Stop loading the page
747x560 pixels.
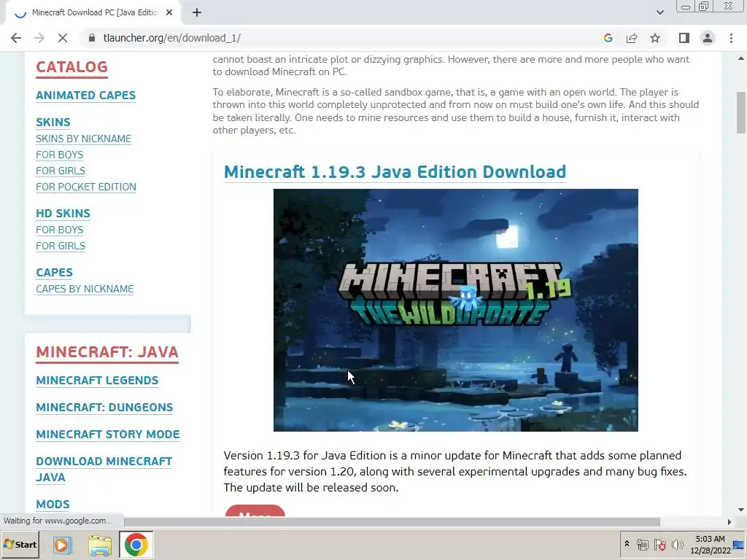[63, 38]
